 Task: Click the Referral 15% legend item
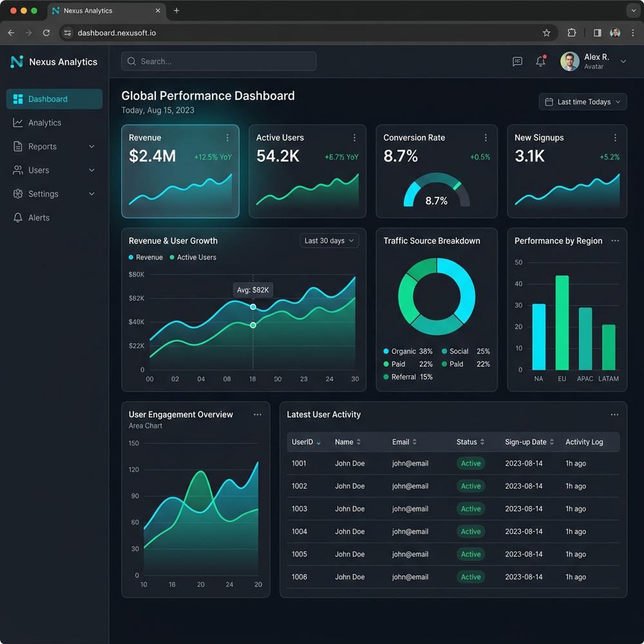click(408, 377)
